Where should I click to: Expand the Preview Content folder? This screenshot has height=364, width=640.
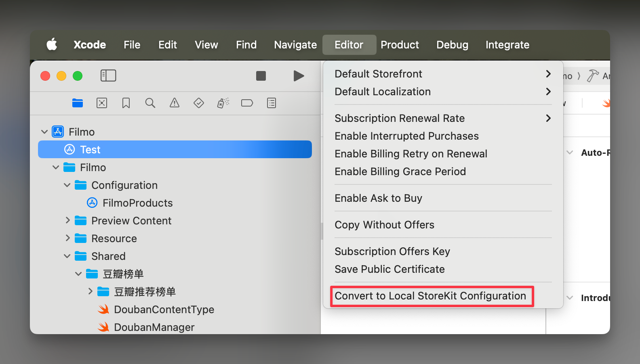(x=67, y=220)
